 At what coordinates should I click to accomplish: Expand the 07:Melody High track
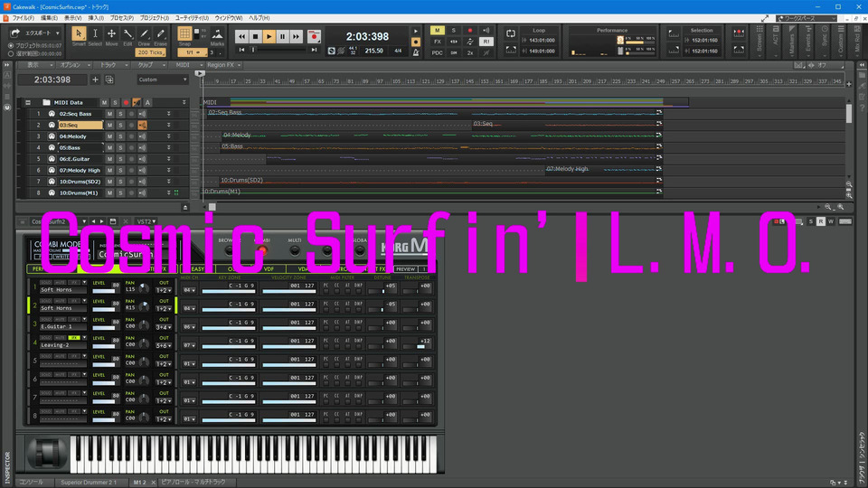click(x=169, y=171)
